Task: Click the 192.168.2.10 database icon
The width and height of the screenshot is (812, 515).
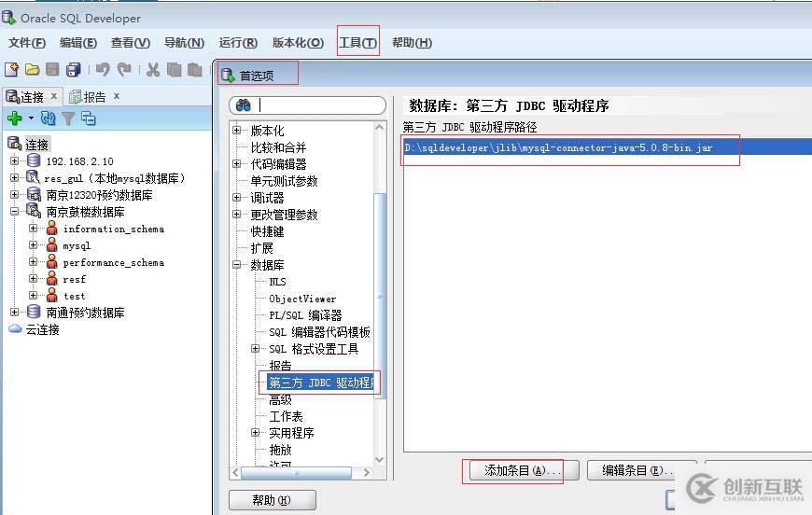Action: click(34, 161)
